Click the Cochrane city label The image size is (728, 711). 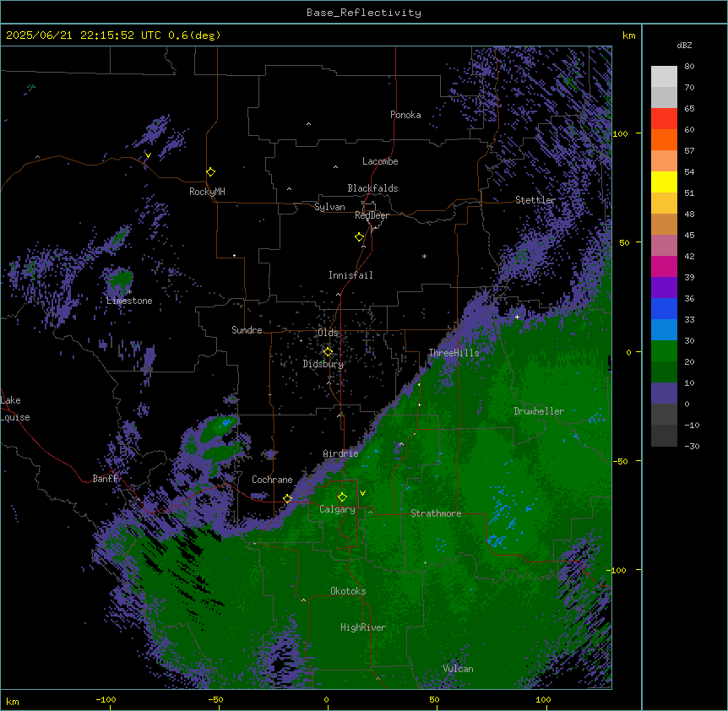click(272, 480)
